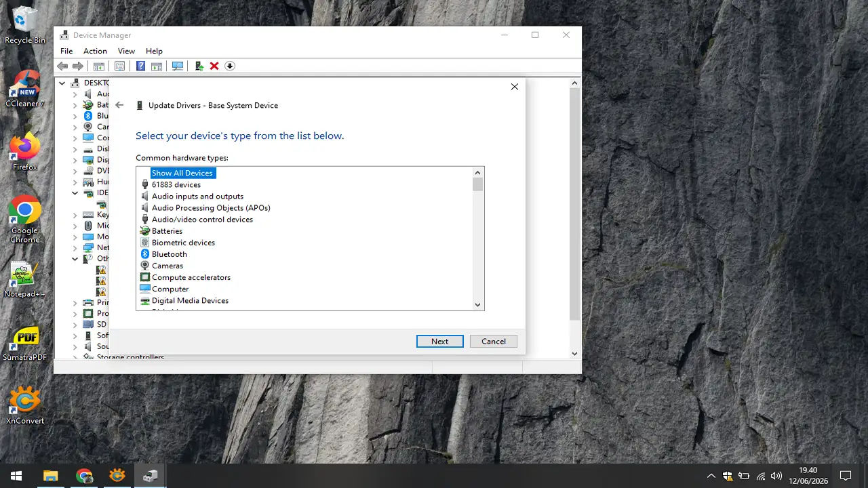Image resolution: width=868 pixels, height=488 pixels.
Task: Click the Batteries icon in hardware types list
Action: point(144,231)
